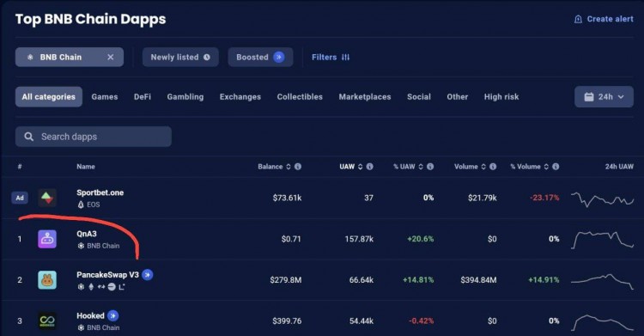Switch to the Other category

[x=458, y=96]
